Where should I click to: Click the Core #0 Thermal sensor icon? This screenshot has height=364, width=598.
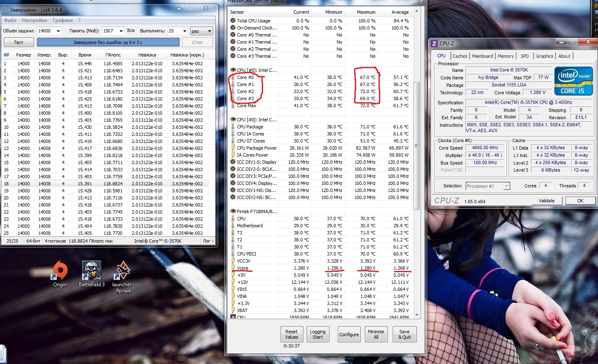click(233, 35)
